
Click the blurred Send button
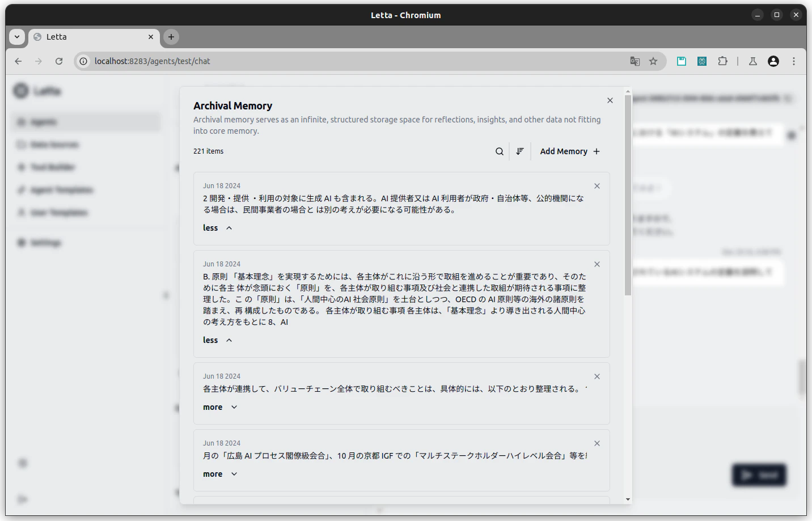click(759, 475)
